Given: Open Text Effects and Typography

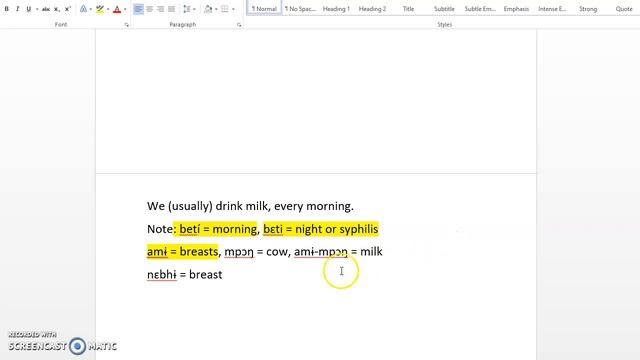Looking at the screenshot, I should [83, 9].
